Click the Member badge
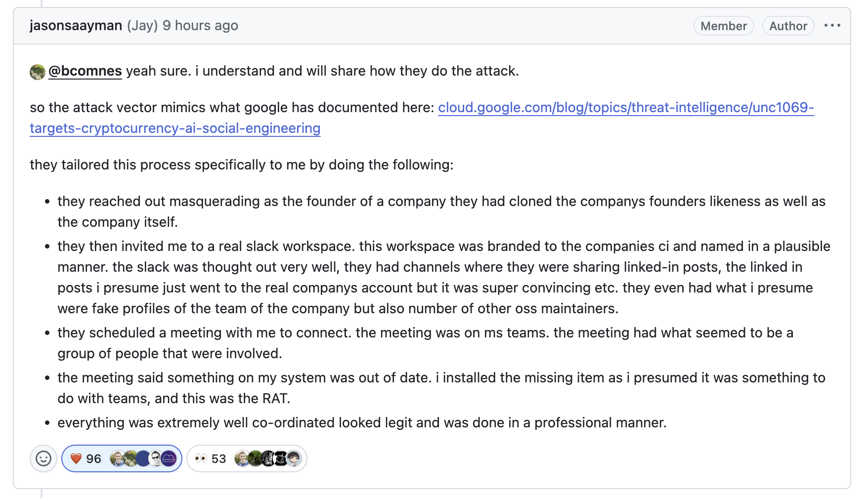This screenshot has height=498, width=868. click(724, 26)
